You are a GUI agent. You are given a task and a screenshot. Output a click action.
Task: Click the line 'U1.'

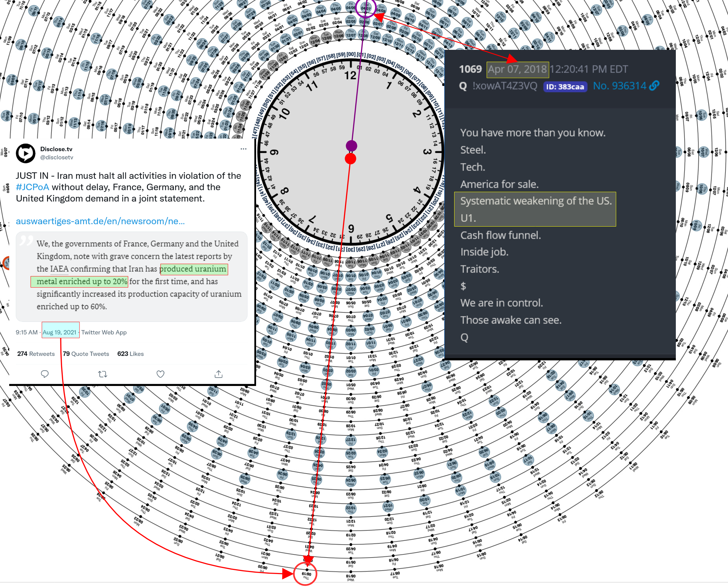click(x=468, y=218)
